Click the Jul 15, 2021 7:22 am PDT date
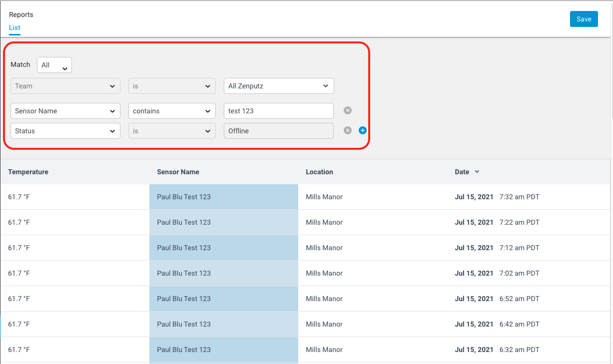The height and width of the screenshot is (364, 613). tap(497, 222)
